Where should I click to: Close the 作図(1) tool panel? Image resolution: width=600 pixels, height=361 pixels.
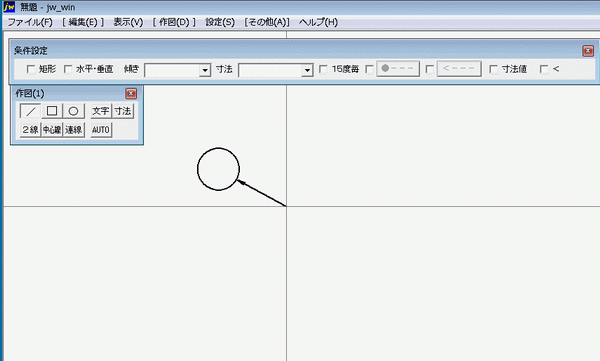click(131, 93)
